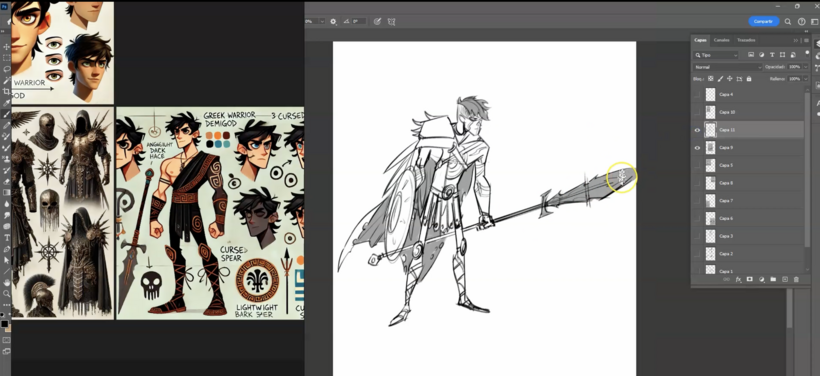
Task: Expand the Opacidad percentage dropdown
Action: coord(805,67)
